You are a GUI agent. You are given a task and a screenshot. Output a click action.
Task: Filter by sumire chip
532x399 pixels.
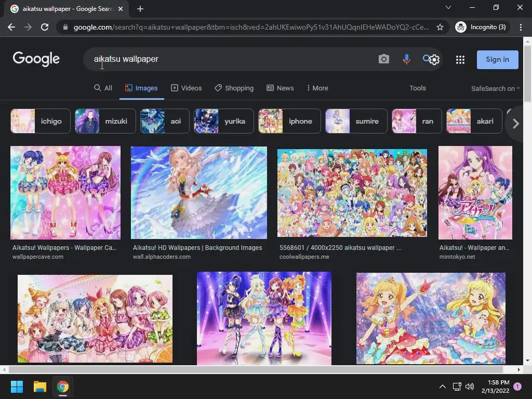coord(356,121)
